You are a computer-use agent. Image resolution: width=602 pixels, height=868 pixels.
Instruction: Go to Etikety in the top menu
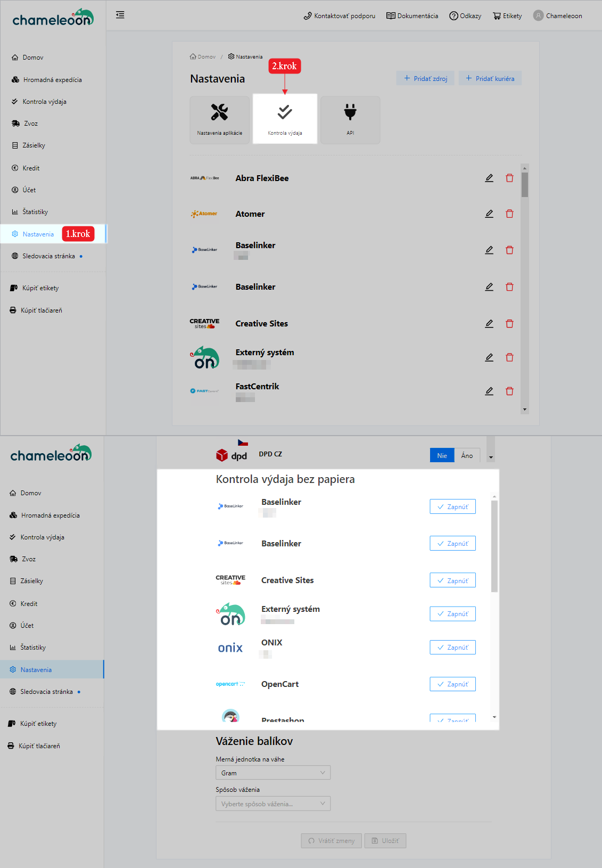coord(507,16)
